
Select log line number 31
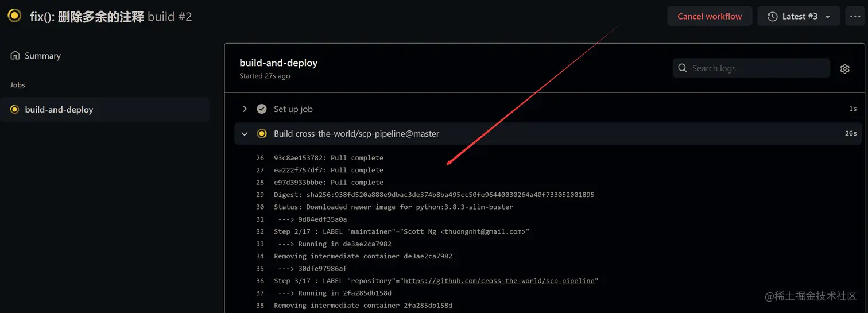pos(260,219)
